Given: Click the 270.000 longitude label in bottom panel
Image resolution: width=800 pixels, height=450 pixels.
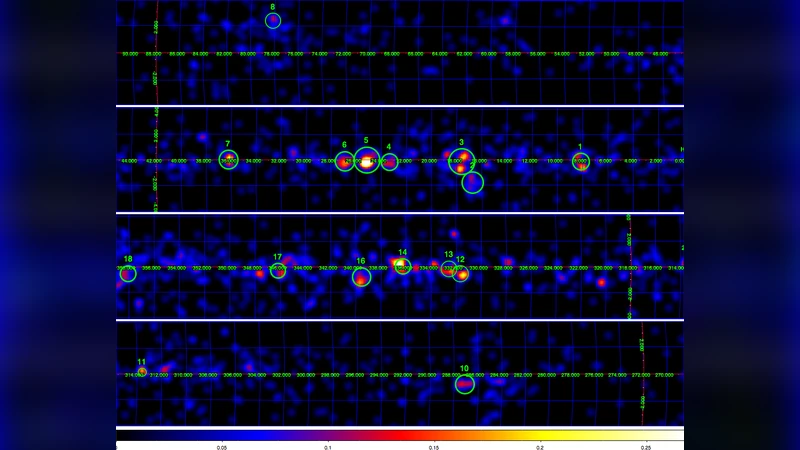Looking at the screenshot, I should [x=664, y=375].
